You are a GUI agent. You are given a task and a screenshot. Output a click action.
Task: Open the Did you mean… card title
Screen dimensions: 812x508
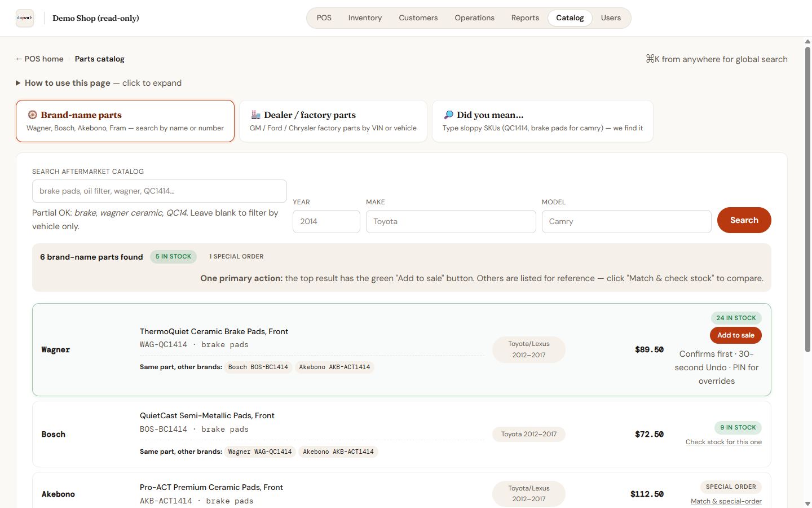pyautogui.click(x=490, y=115)
